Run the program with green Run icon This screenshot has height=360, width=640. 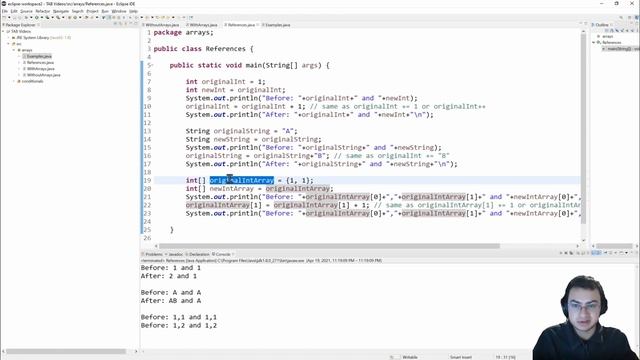coord(36,17)
